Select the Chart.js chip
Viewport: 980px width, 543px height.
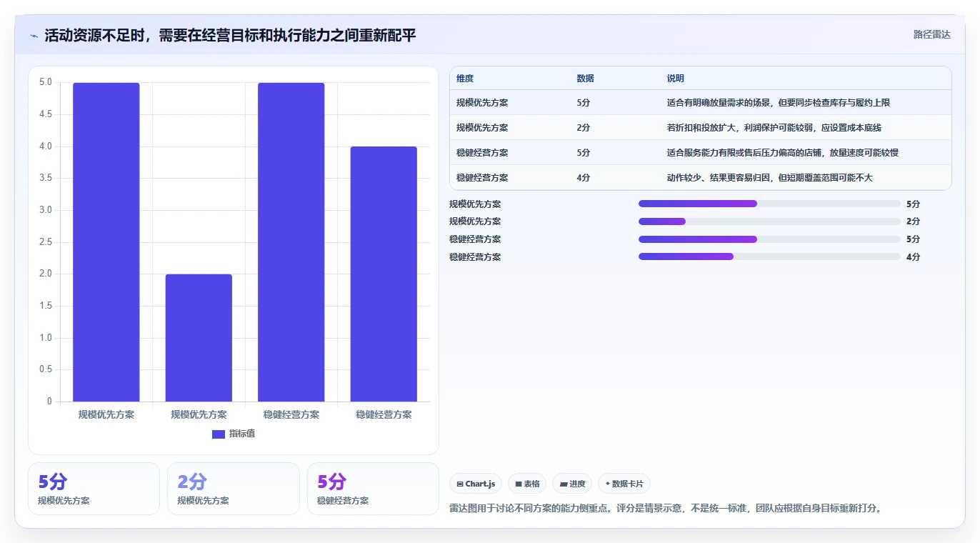pos(476,484)
